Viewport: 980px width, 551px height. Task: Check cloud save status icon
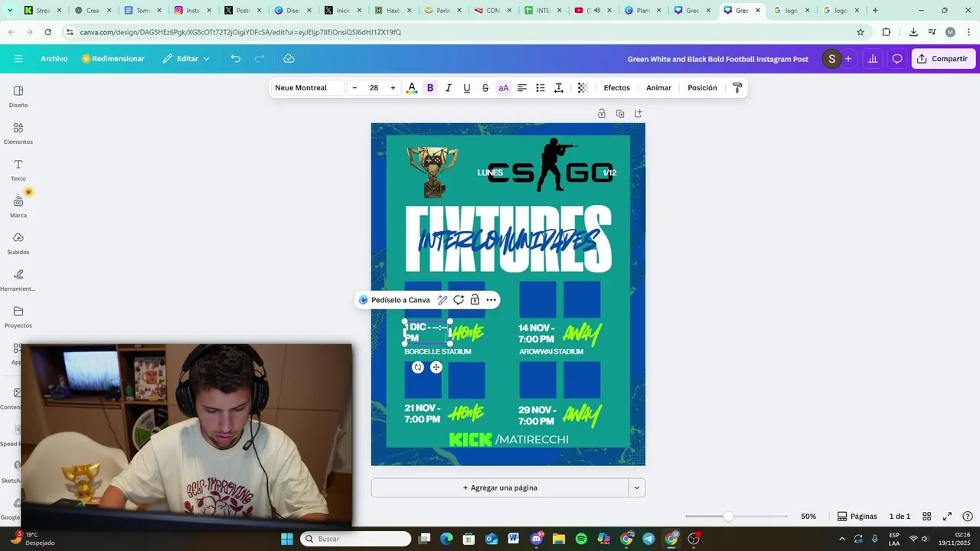[289, 59]
